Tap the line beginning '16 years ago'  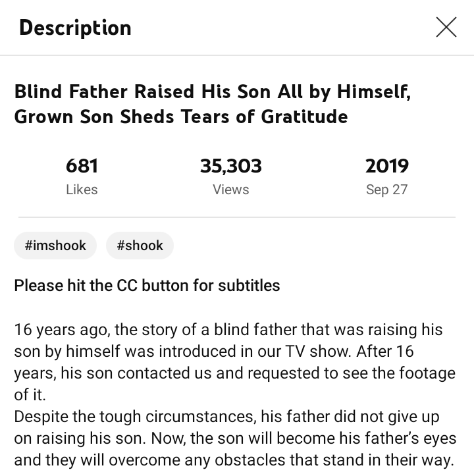pyautogui.click(x=228, y=329)
